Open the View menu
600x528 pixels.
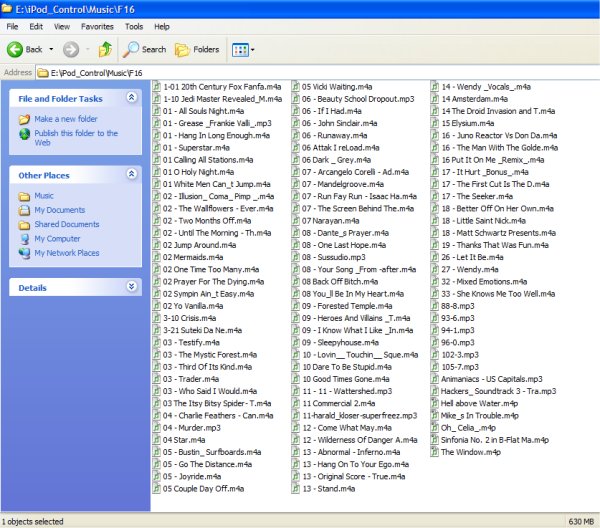(62, 26)
